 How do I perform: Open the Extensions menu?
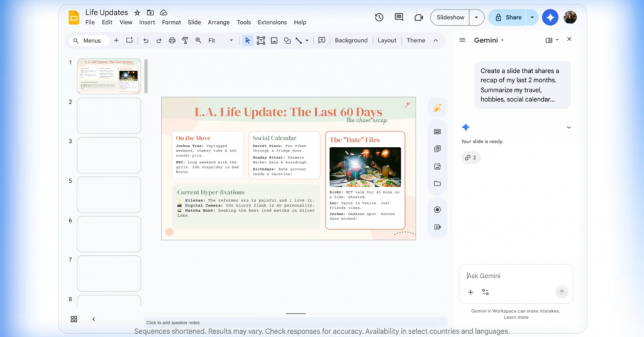pos(272,22)
